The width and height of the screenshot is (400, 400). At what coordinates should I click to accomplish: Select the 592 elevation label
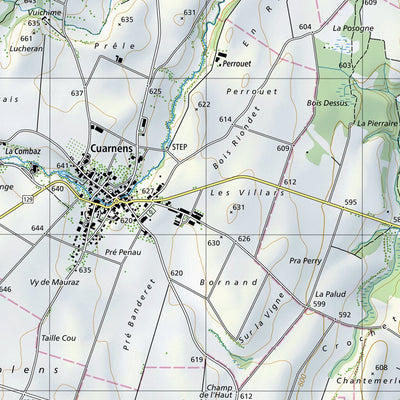tap(345, 315)
